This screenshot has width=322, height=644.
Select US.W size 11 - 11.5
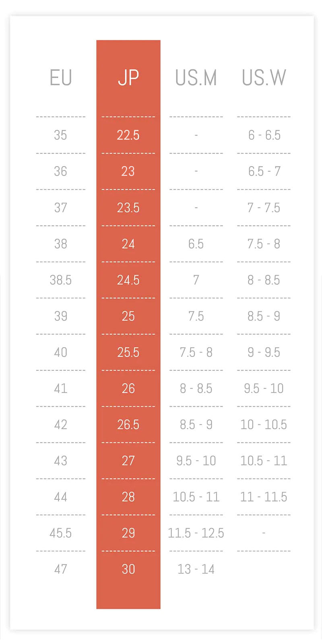click(264, 497)
